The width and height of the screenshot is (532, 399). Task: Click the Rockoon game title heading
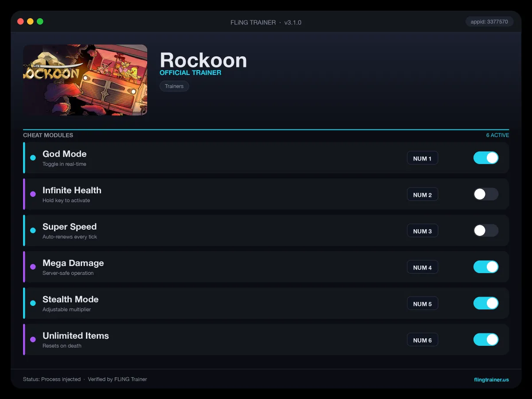(x=203, y=60)
